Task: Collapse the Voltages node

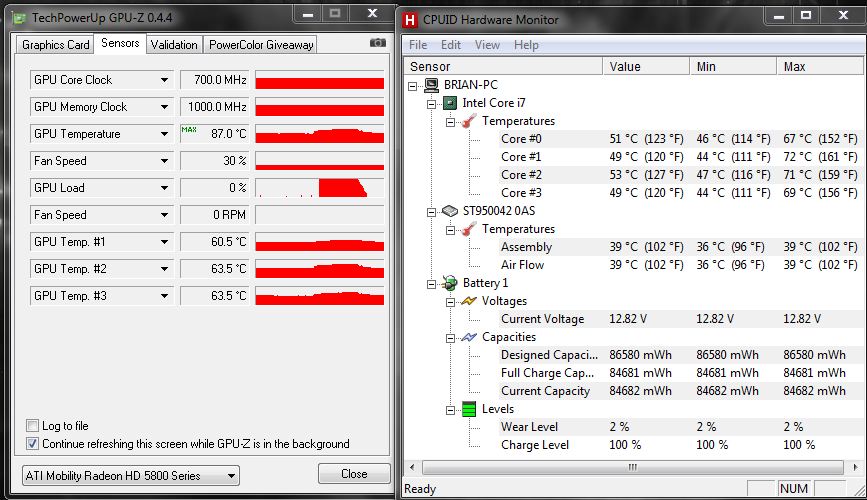Action: [x=450, y=302]
